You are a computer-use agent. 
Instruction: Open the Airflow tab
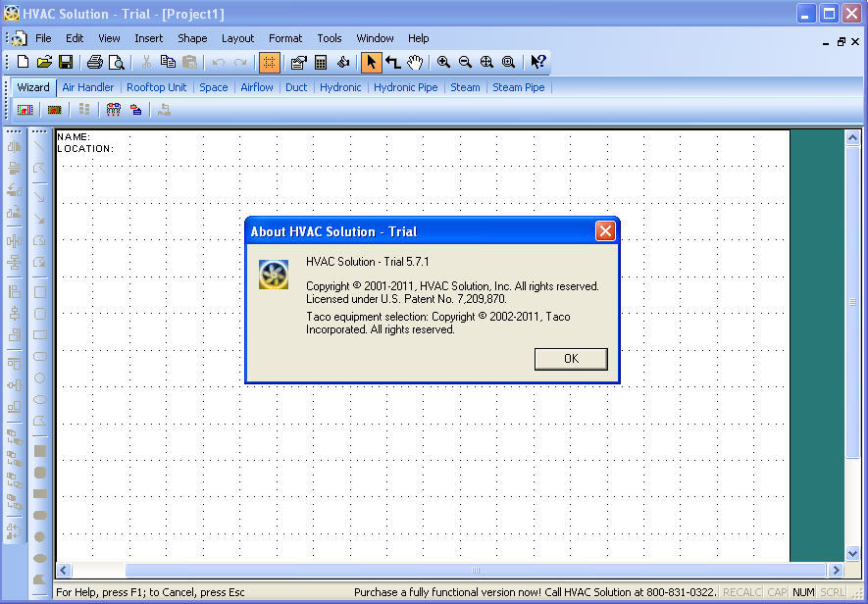click(x=257, y=87)
